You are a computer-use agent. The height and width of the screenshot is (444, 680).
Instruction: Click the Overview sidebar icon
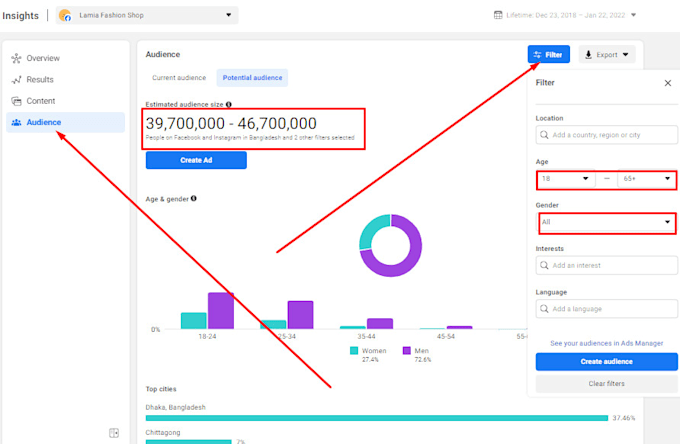tap(16, 58)
